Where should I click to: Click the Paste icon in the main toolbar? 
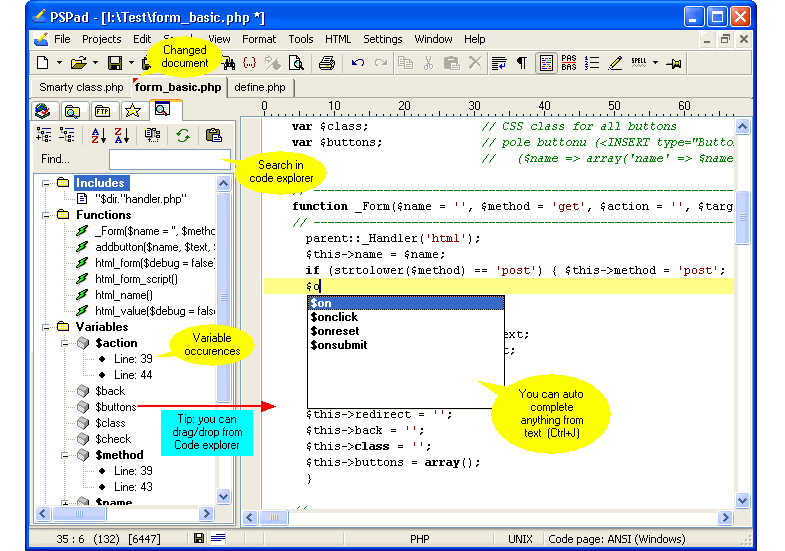(x=452, y=63)
